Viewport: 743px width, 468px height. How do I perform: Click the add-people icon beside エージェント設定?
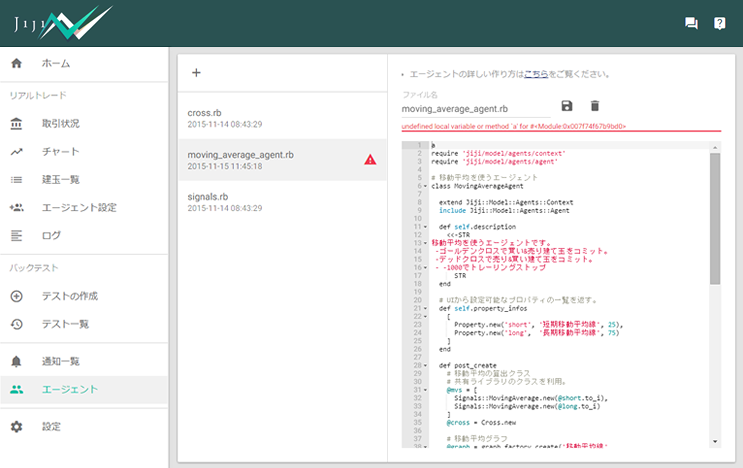point(17,207)
